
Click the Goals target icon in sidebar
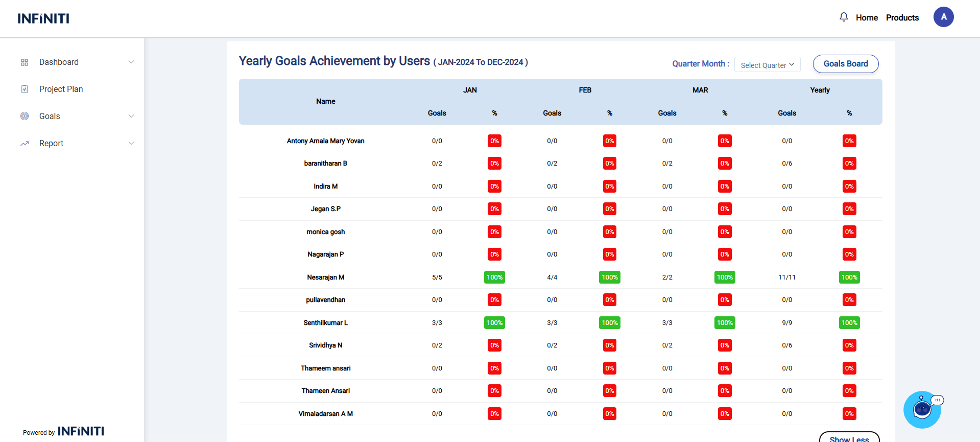tap(25, 117)
